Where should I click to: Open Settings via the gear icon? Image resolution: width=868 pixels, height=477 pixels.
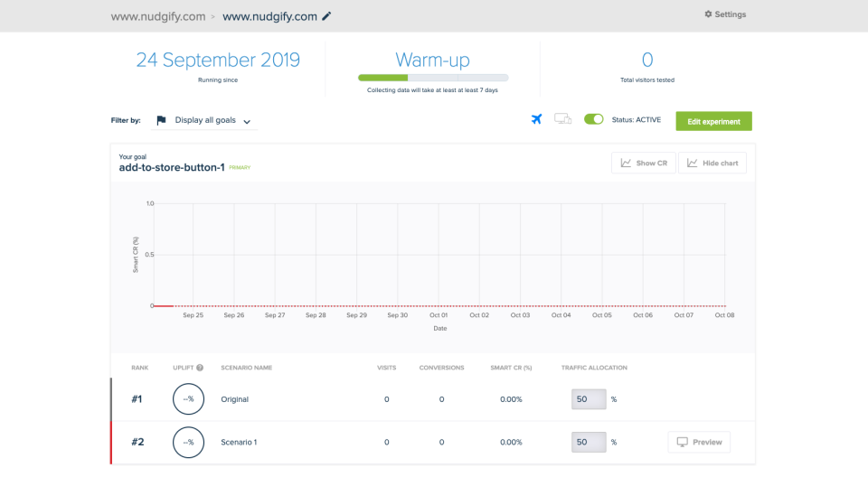708,14
